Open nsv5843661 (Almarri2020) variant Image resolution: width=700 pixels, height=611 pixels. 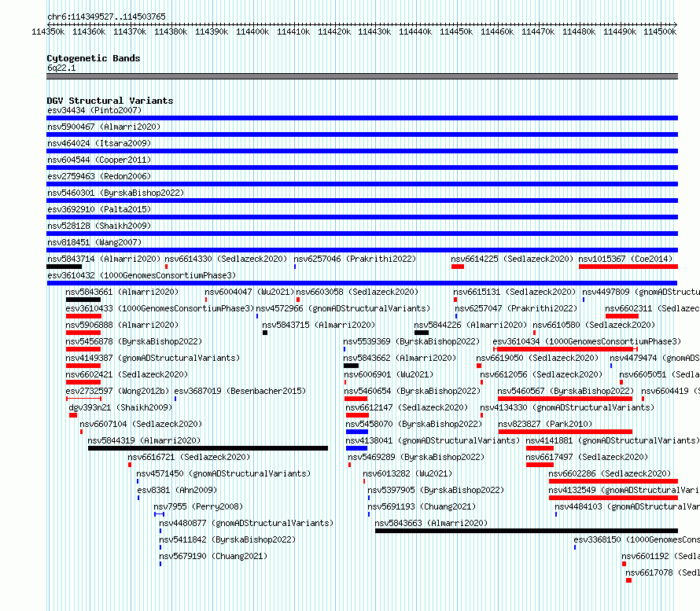[x=122, y=292]
